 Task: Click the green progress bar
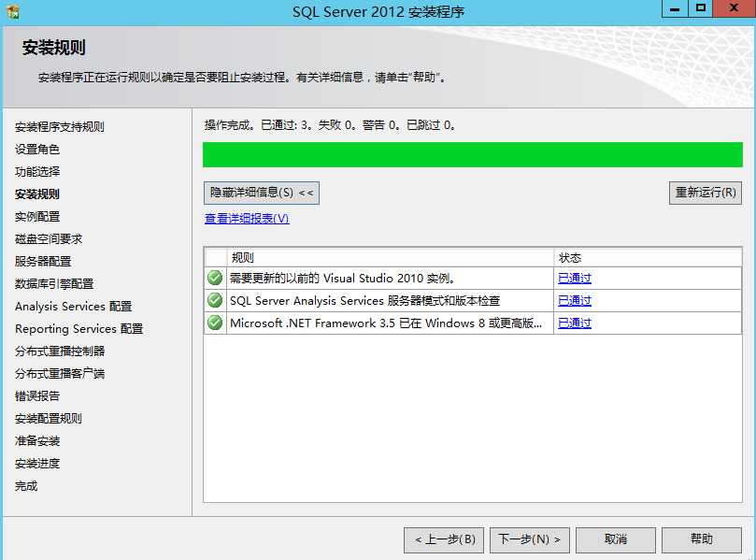pos(473,155)
